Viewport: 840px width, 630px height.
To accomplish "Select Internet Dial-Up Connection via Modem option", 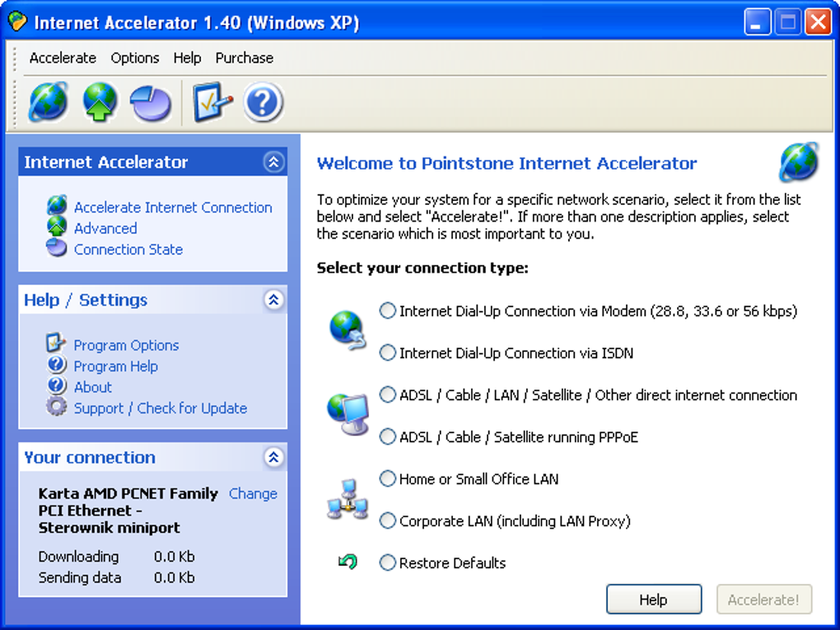I will point(588,310).
